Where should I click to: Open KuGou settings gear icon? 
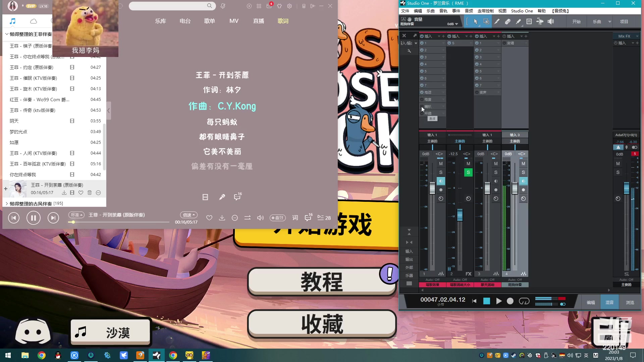[289, 6]
